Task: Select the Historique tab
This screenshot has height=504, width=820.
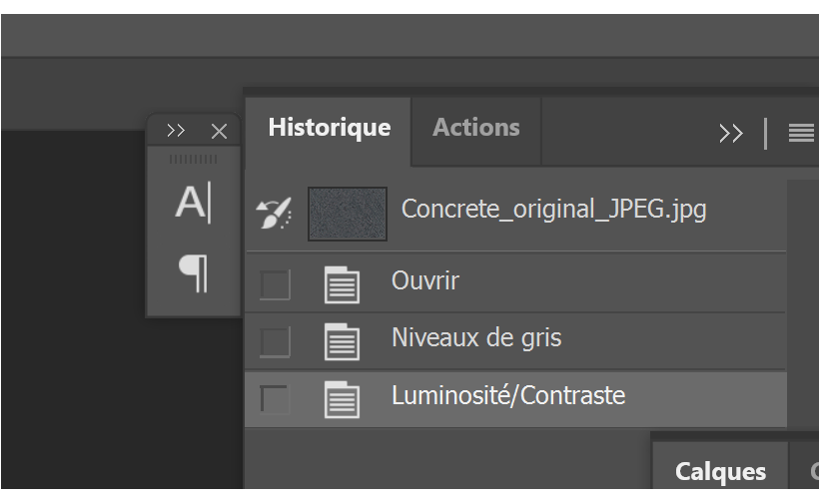Action: pos(329,128)
